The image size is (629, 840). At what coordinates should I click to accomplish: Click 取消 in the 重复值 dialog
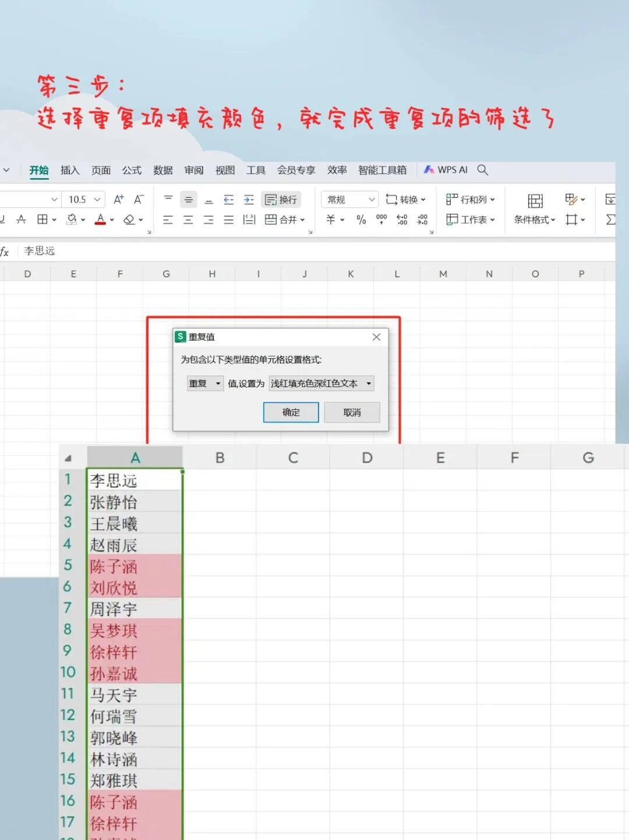[x=352, y=412]
